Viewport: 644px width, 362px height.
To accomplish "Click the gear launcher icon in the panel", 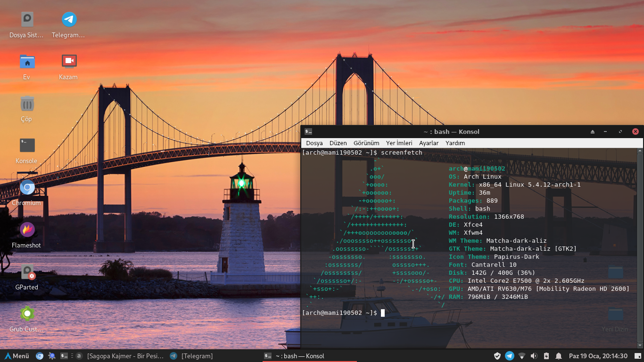I will click(52, 356).
